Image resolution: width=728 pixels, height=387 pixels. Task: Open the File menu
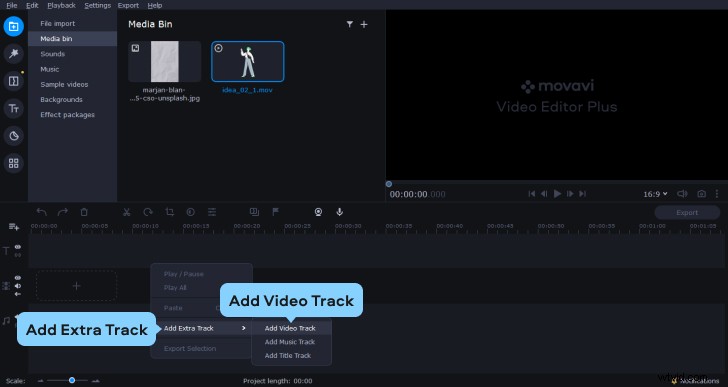[x=12, y=6]
